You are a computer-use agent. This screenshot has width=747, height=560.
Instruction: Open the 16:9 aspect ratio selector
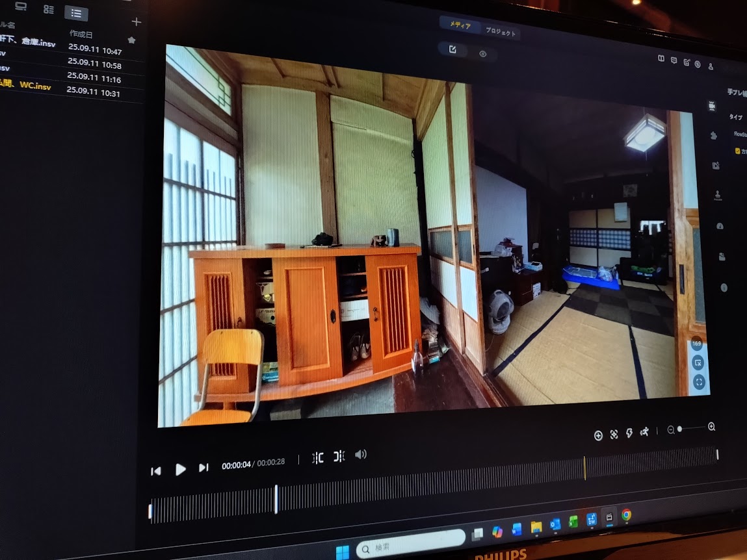tap(696, 344)
